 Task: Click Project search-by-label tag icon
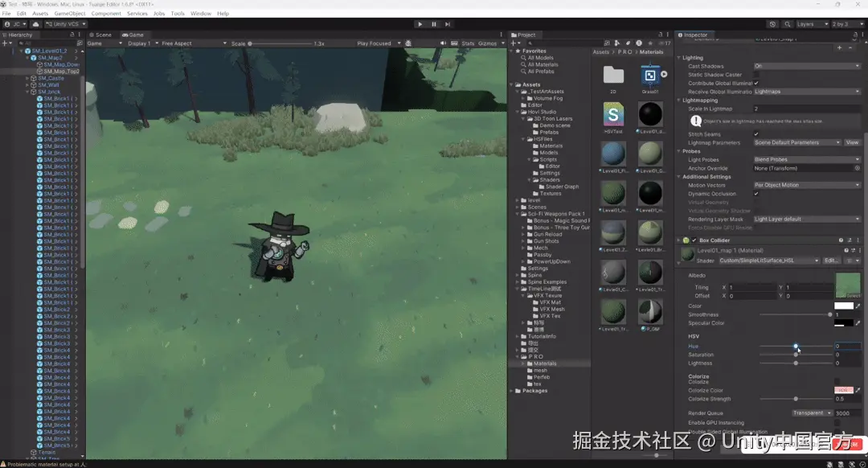[x=628, y=43]
